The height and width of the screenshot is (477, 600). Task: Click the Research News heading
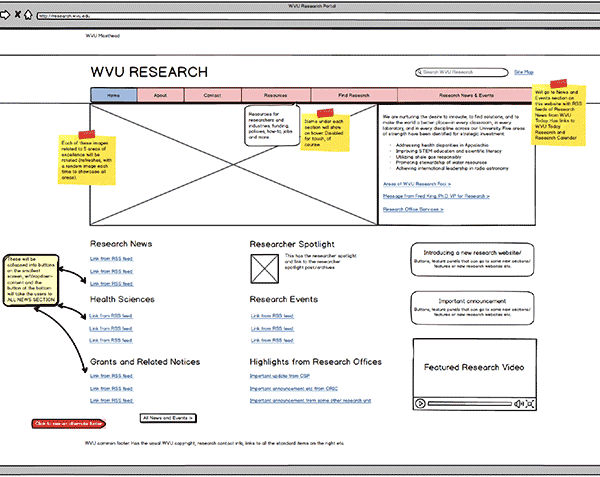(x=121, y=244)
